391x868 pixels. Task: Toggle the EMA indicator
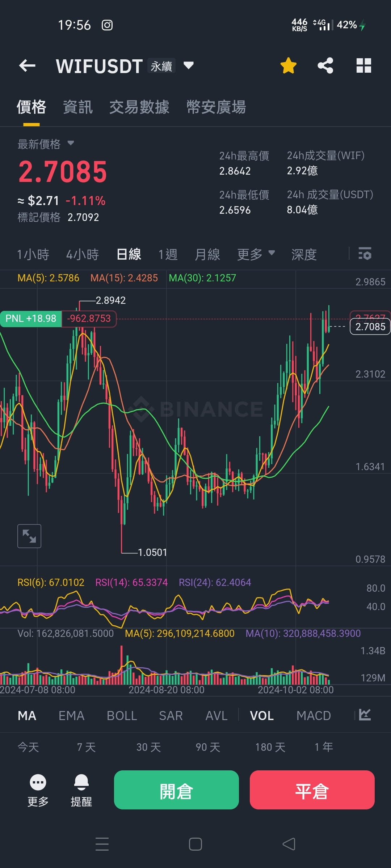coord(71,716)
